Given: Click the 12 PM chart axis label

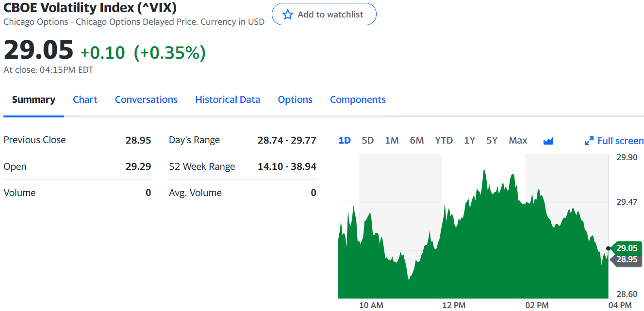Looking at the screenshot, I should (x=454, y=305).
